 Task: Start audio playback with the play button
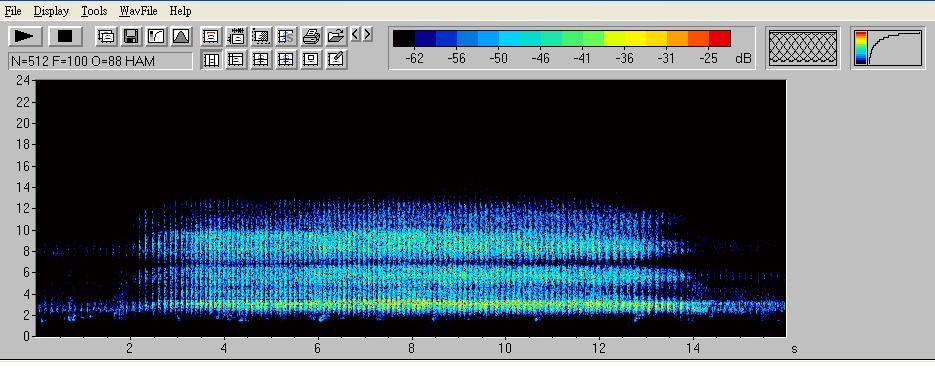coord(25,36)
